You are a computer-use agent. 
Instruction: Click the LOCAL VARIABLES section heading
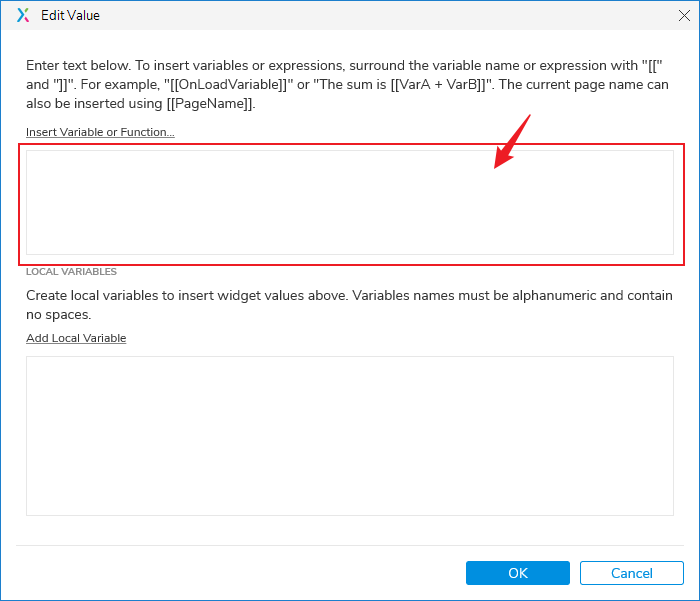pyautogui.click(x=71, y=271)
